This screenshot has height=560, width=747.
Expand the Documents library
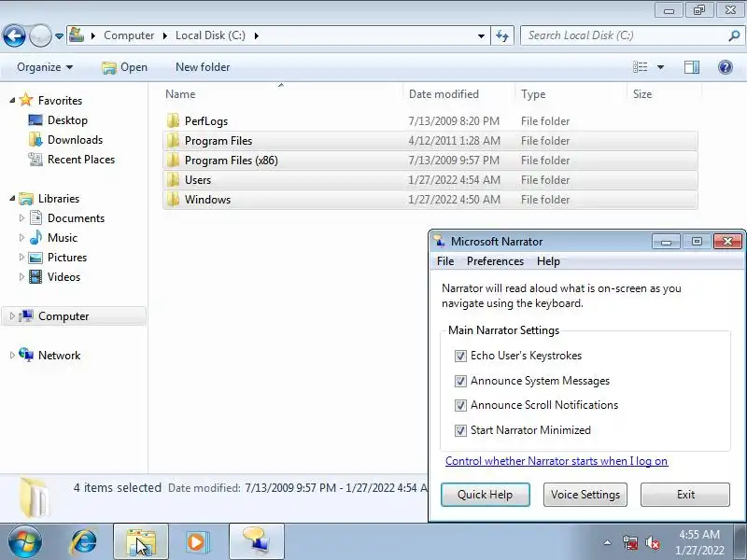click(21, 217)
